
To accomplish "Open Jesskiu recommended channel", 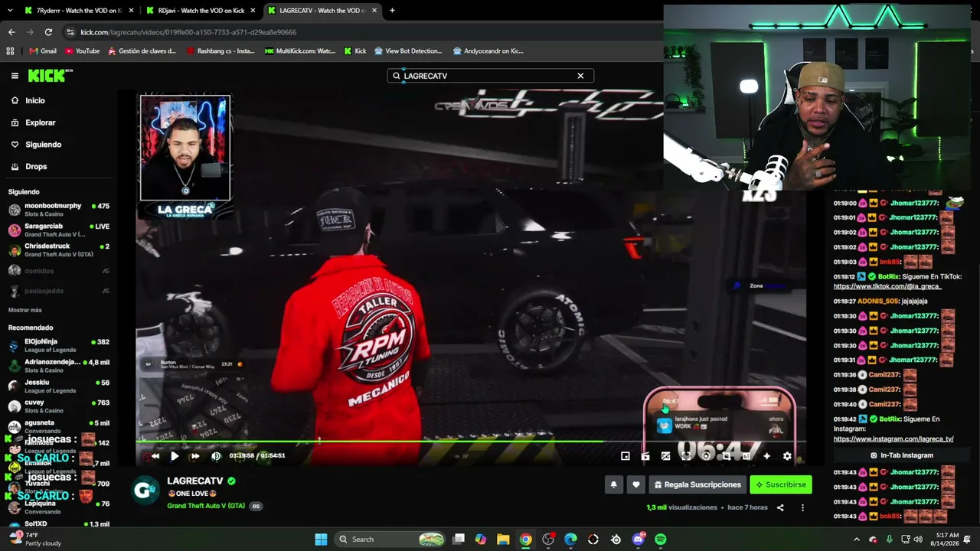I will 59,386.
